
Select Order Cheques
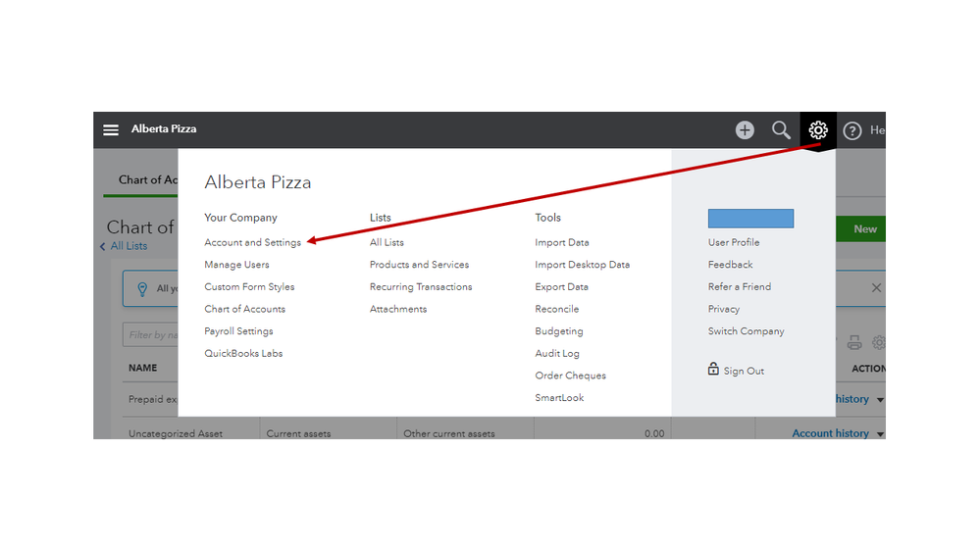[571, 376]
